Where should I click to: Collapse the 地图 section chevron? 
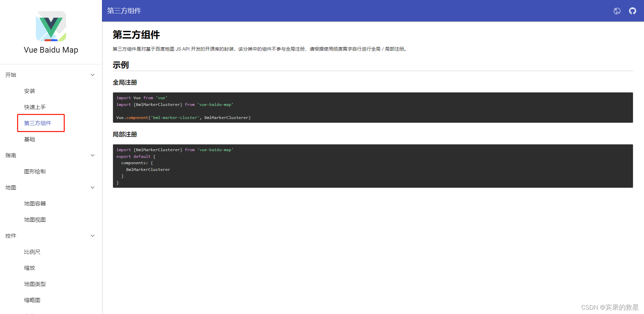93,187
